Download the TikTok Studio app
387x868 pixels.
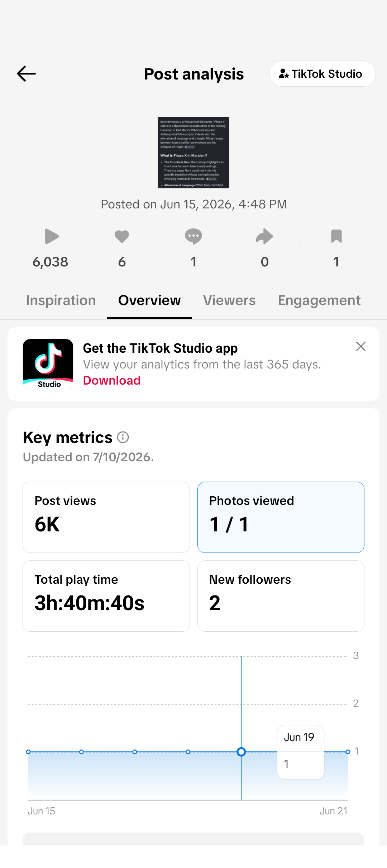[112, 381]
